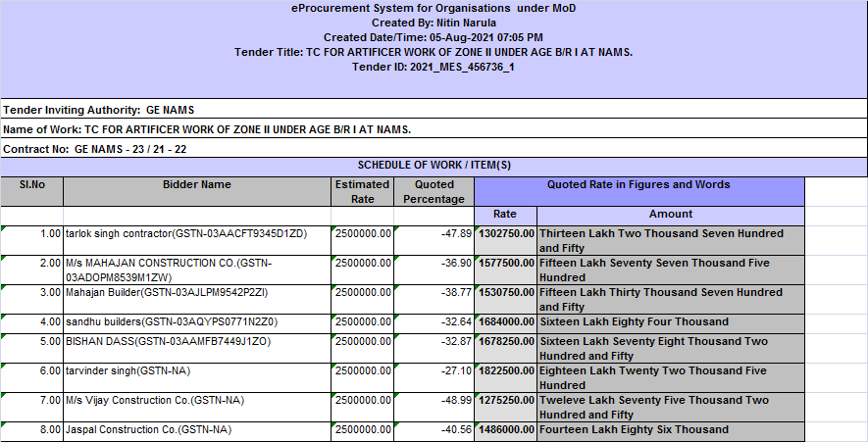
Task: Click serial number 1.00 cell
Action: tap(32, 240)
